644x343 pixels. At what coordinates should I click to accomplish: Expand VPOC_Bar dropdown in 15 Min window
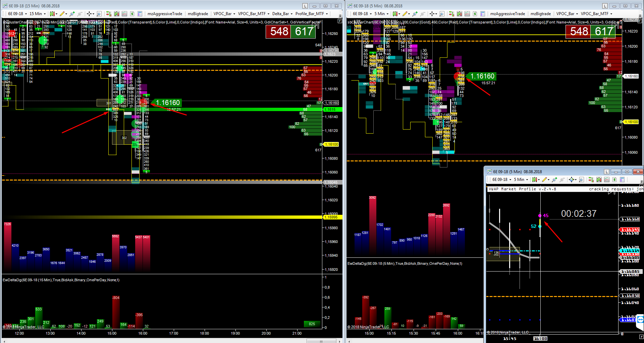click(224, 14)
